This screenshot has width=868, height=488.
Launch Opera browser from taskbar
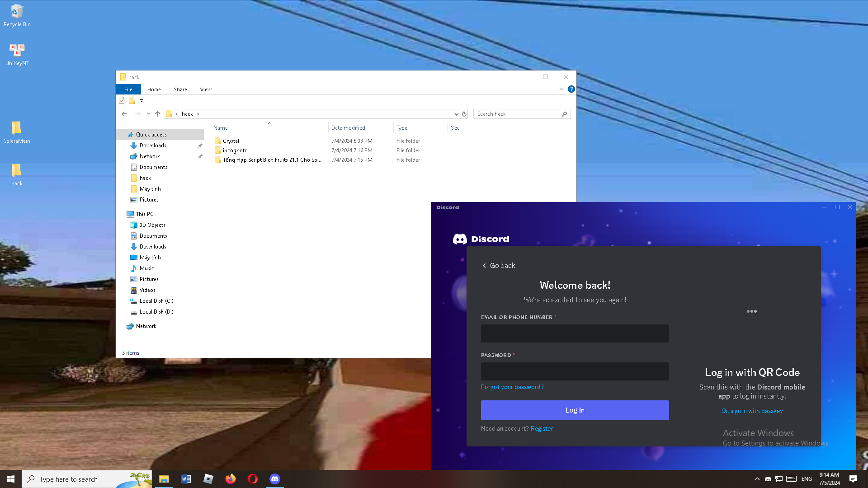tap(252, 479)
